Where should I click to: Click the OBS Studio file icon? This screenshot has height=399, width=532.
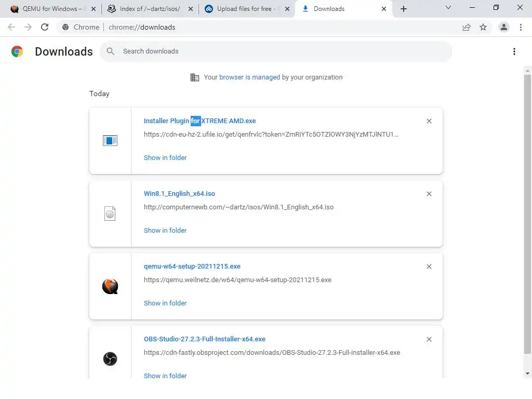click(110, 359)
